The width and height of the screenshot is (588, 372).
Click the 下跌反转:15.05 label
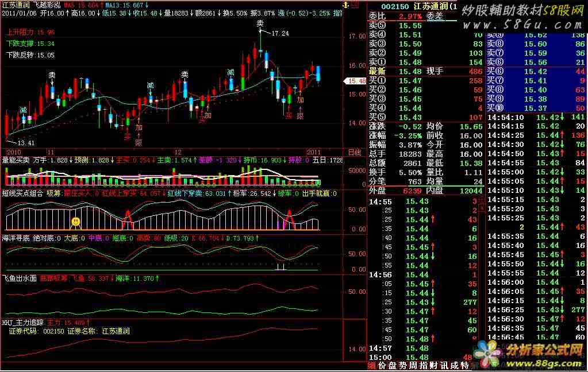click(30, 55)
